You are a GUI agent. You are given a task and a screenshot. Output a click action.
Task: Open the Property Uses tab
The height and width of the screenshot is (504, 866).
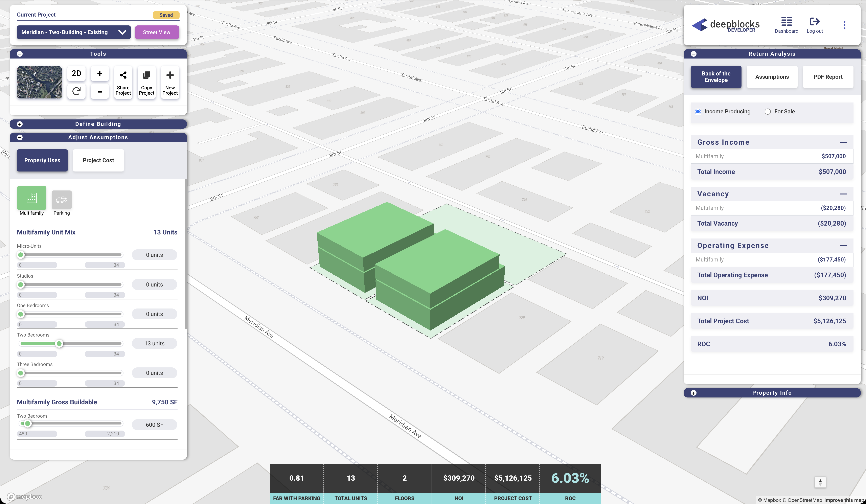click(x=42, y=160)
